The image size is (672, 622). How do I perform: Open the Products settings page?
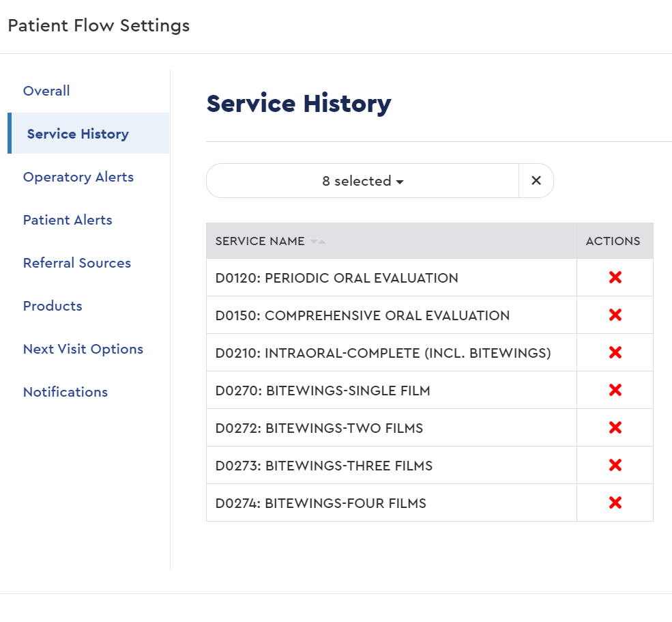pyautogui.click(x=53, y=306)
